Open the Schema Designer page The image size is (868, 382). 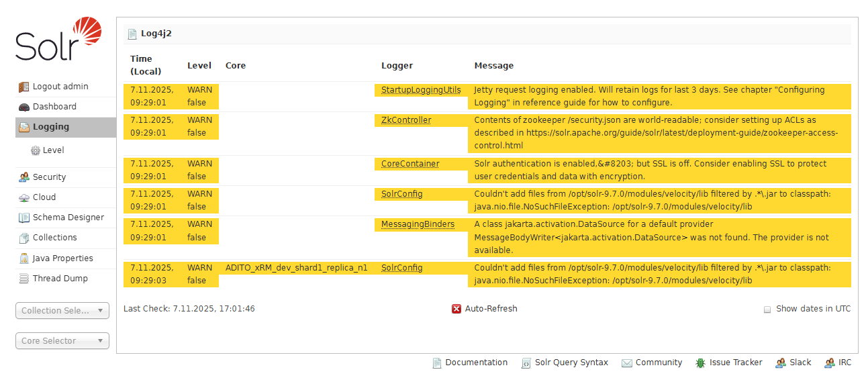pyautogui.click(x=66, y=218)
